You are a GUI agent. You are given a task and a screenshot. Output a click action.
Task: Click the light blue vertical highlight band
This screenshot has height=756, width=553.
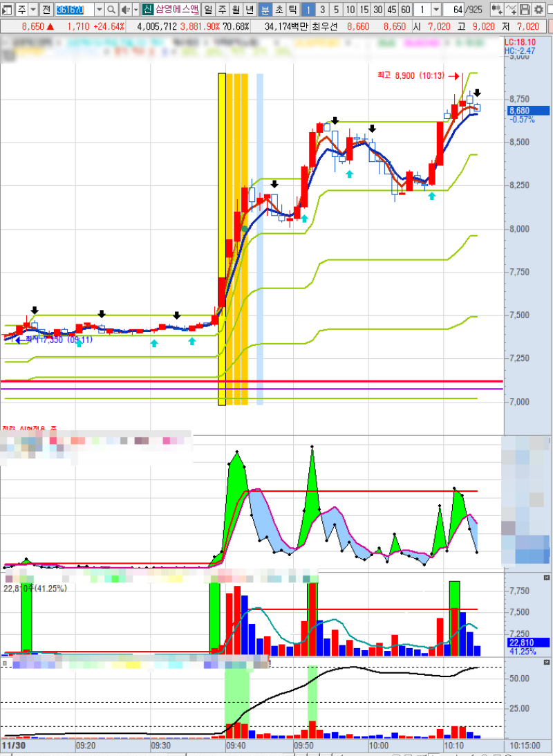click(260, 239)
